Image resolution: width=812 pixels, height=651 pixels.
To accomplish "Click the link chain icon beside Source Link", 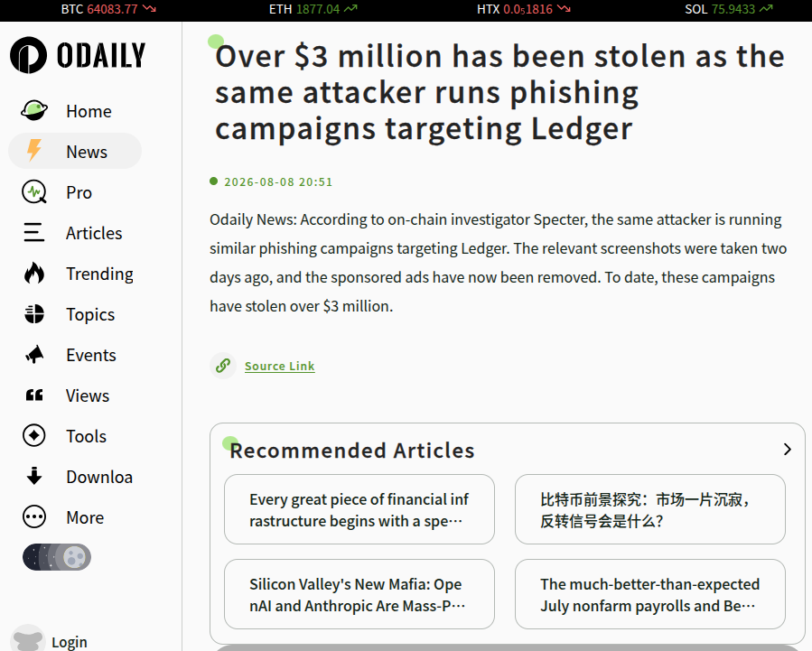I will (x=223, y=366).
